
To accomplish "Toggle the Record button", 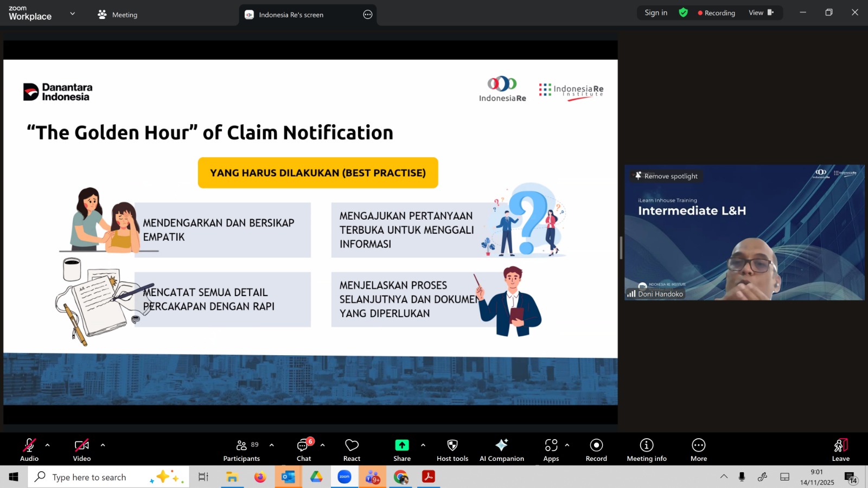I will (x=596, y=450).
